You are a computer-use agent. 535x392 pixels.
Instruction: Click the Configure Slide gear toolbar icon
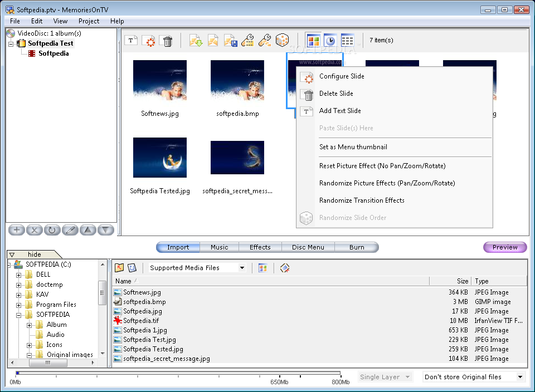tap(149, 41)
